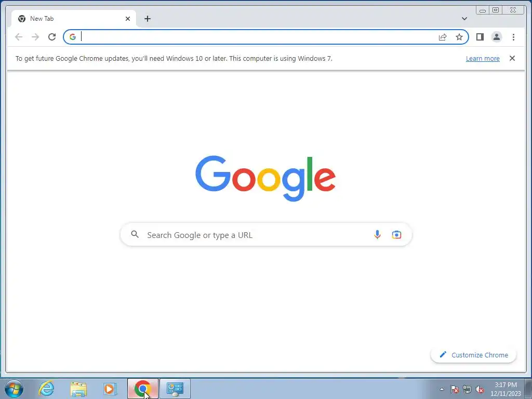The height and width of the screenshot is (399, 532).
Task: Open the Learn more link
Action: (x=483, y=58)
